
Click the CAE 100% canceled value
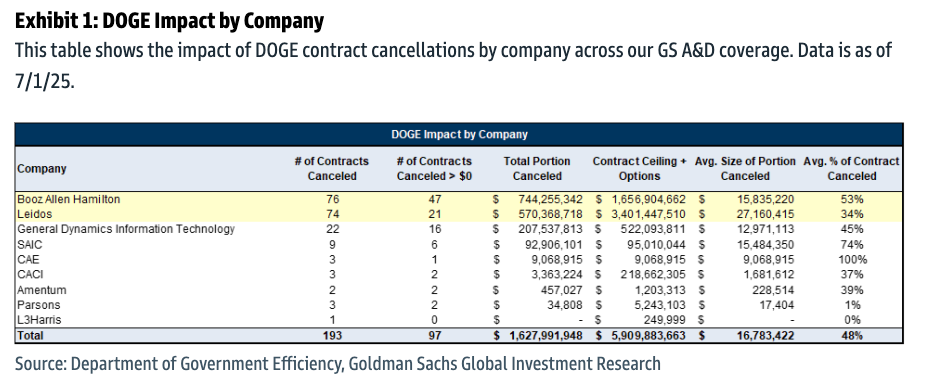tap(852, 260)
